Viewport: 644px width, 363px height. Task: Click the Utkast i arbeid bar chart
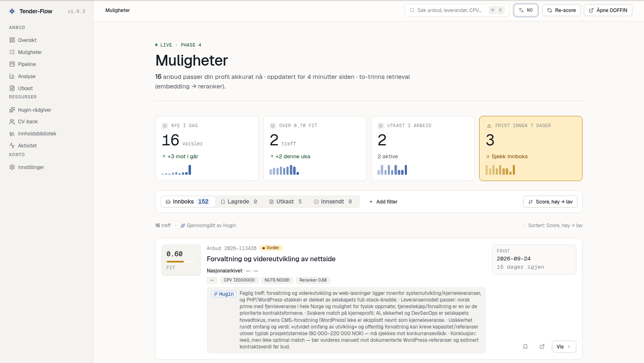coord(392,170)
